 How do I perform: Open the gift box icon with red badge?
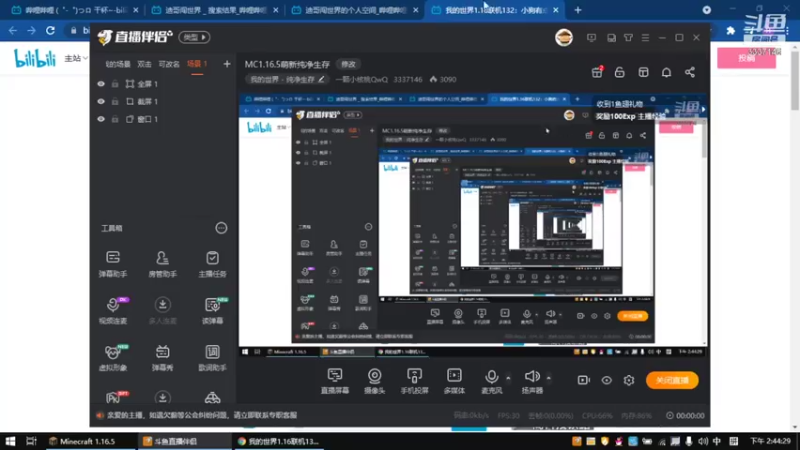[x=597, y=72]
